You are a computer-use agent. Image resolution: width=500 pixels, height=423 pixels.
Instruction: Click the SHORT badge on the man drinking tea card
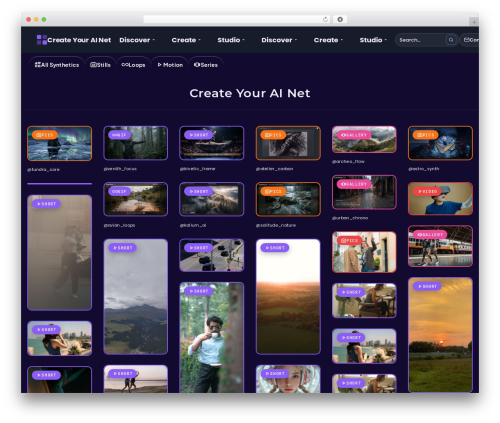pyautogui.click(x=199, y=291)
